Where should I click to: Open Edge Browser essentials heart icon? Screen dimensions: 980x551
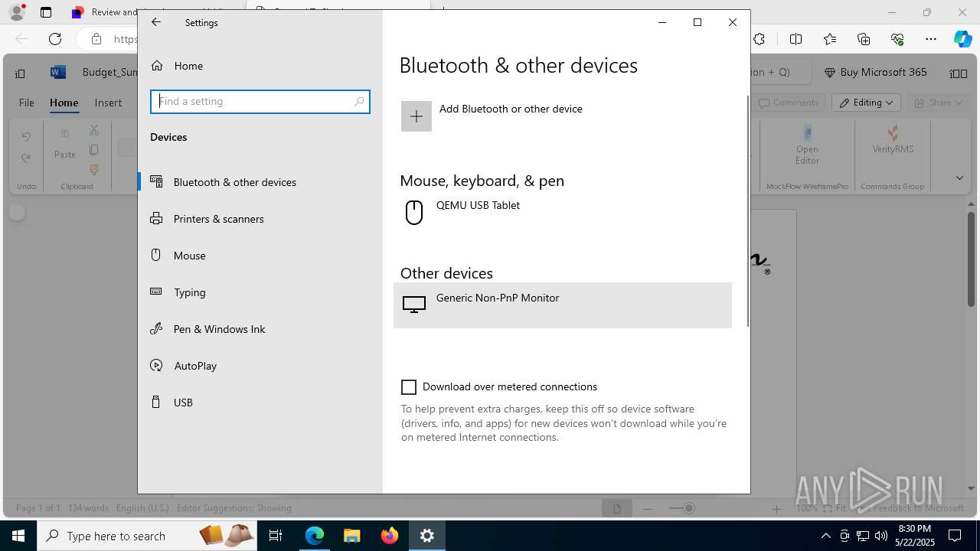pyautogui.click(x=897, y=39)
